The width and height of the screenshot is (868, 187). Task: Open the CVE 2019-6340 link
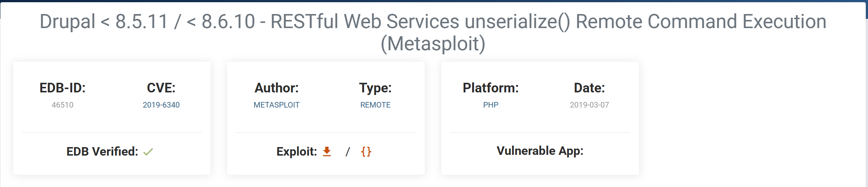pos(161,105)
